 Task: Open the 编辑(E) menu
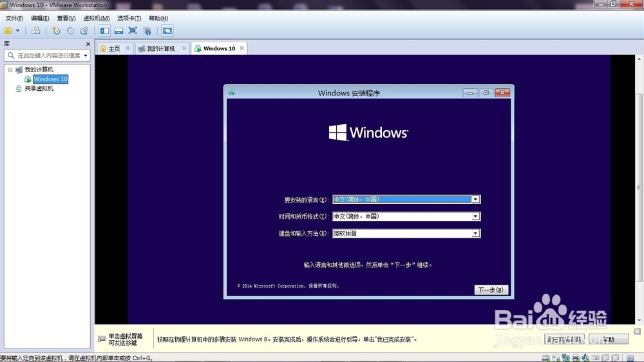[x=40, y=18]
